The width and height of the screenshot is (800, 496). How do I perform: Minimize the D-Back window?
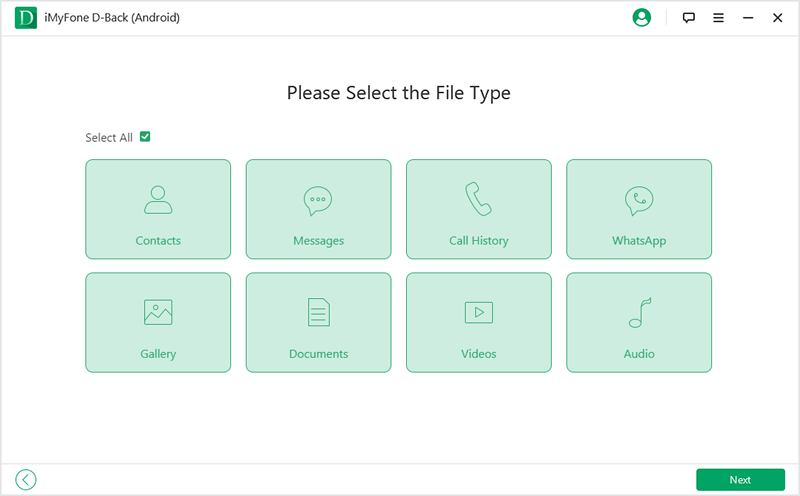748,18
